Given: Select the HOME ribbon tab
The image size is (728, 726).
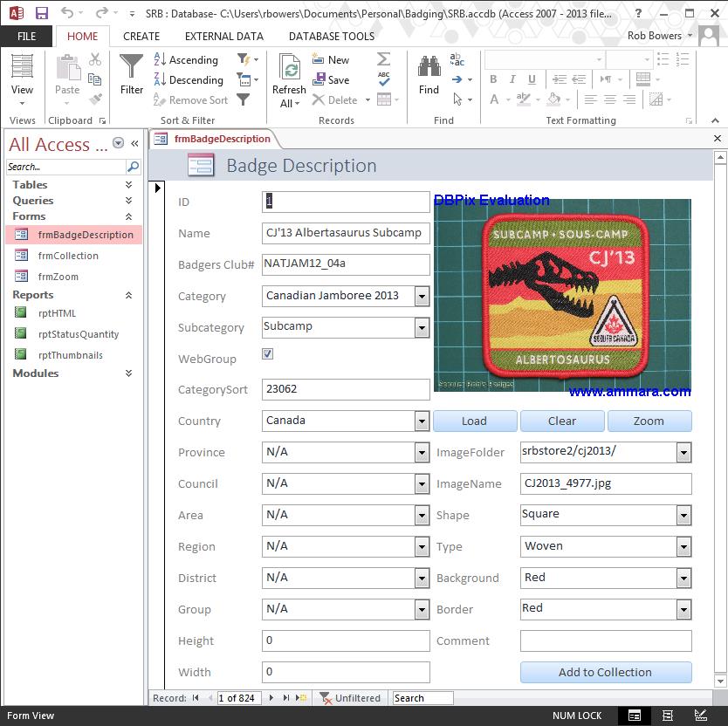Looking at the screenshot, I should point(83,36).
